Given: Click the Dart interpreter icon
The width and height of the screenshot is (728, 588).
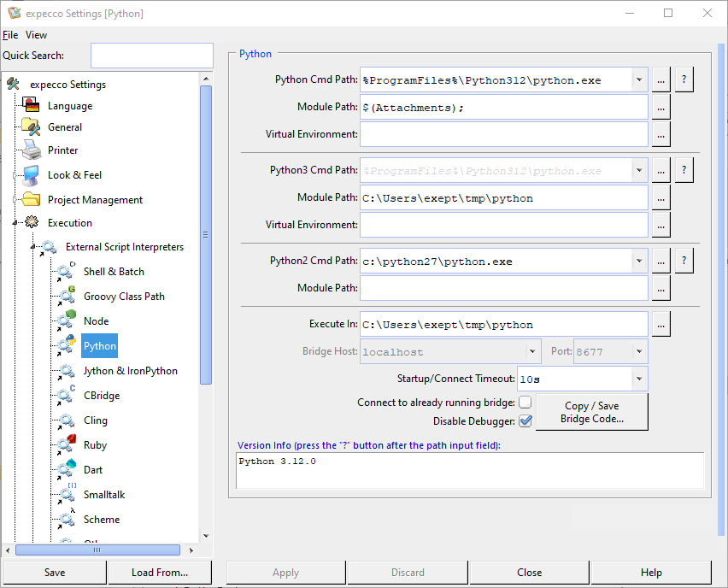Looking at the screenshot, I should (x=66, y=469).
